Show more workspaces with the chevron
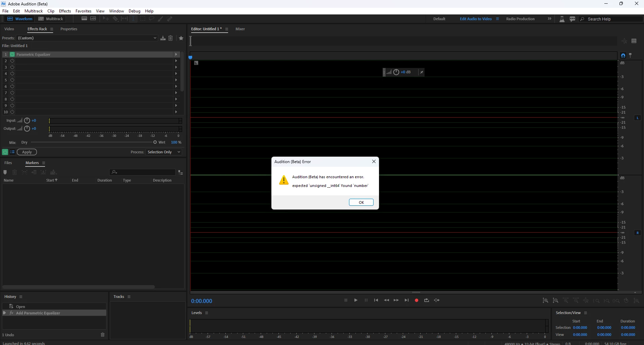 (550, 19)
